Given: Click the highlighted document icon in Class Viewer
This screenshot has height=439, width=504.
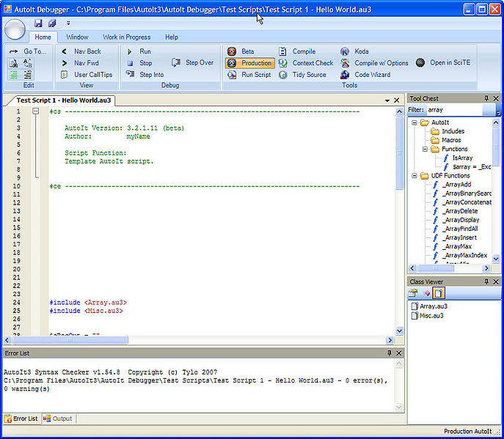Looking at the screenshot, I should pyautogui.click(x=439, y=293).
